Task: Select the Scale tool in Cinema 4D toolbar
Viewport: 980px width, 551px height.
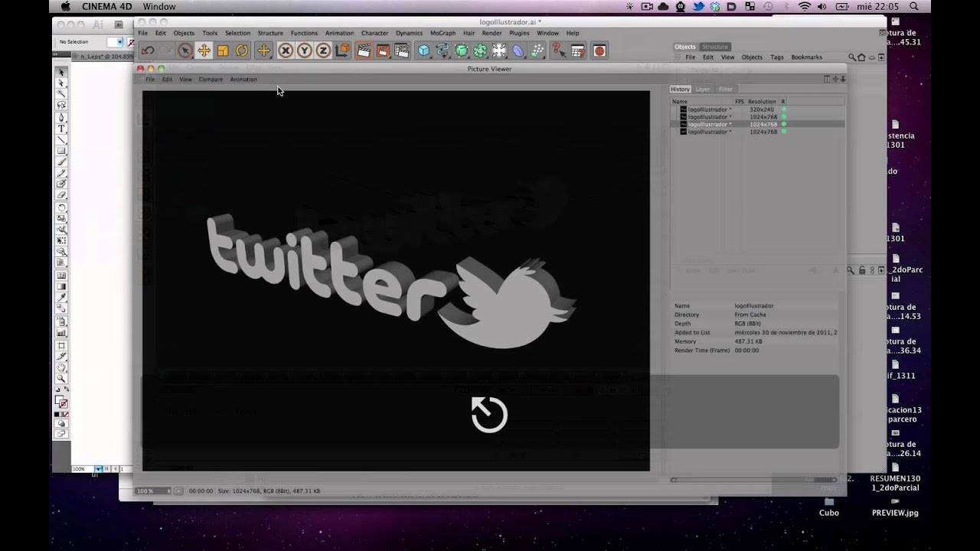Action: tap(223, 51)
